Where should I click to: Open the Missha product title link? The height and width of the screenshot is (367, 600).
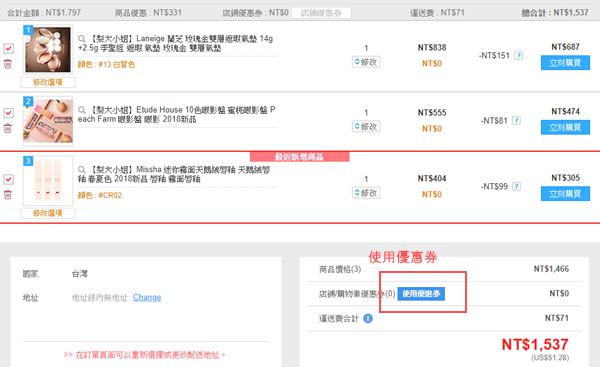(174, 174)
